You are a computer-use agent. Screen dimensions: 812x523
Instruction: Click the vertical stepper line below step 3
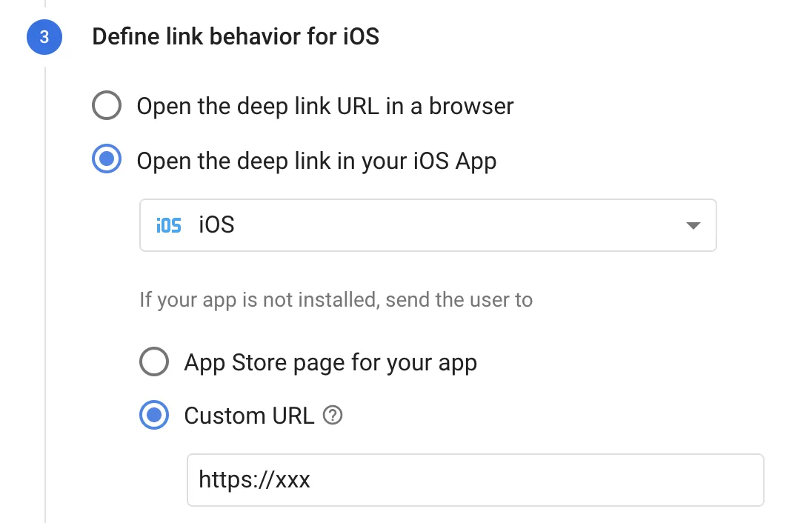point(44,296)
